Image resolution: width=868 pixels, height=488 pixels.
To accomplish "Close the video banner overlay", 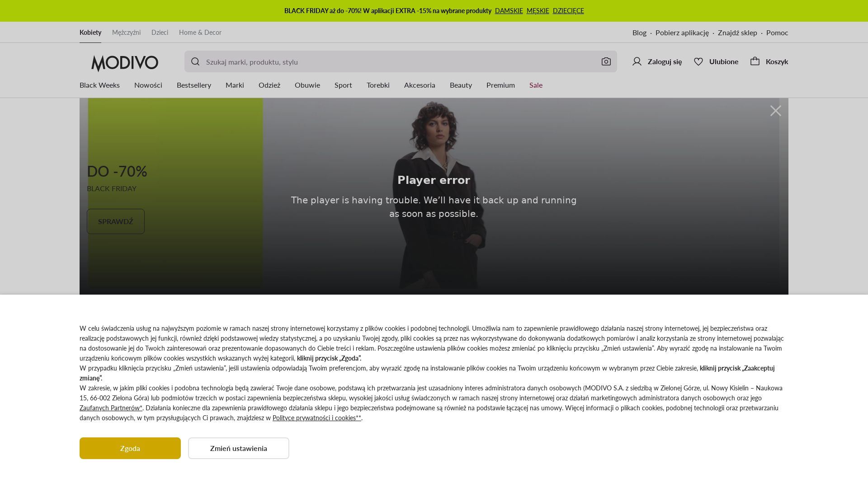I will click(776, 111).
